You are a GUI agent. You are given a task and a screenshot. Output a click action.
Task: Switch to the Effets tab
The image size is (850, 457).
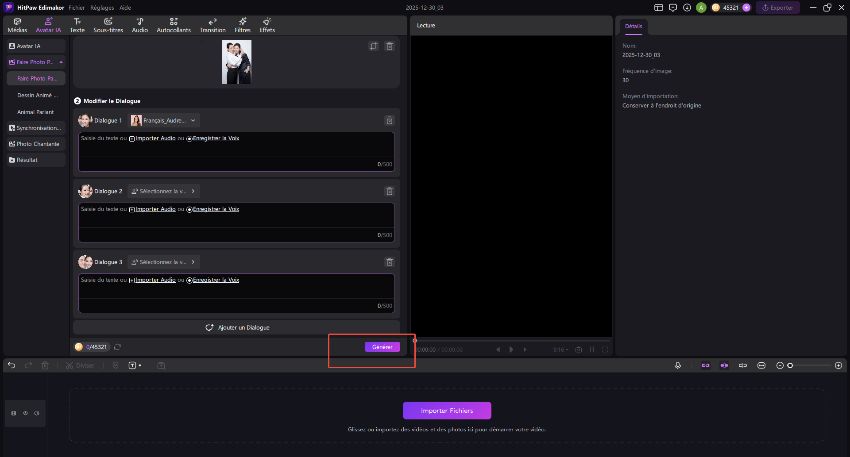pyautogui.click(x=267, y=25)
